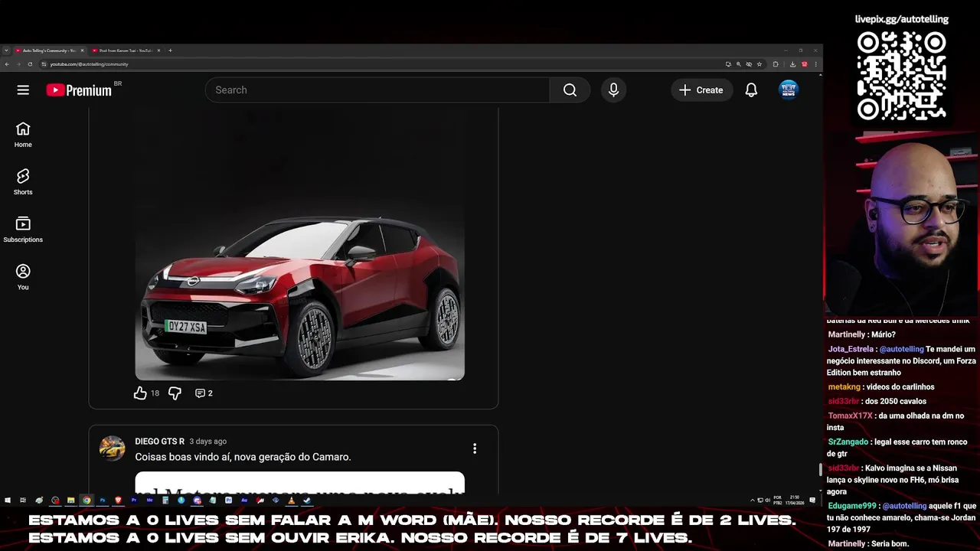This screenshot has height=551, width=980.
Task: Open the browser extensions puzzle icon
Action: (776, 64)
